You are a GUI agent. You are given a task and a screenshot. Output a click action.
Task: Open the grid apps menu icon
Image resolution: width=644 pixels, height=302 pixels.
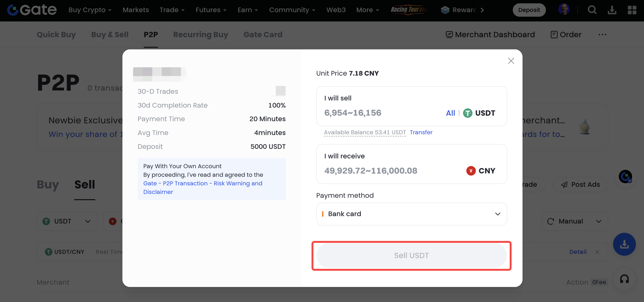[632, 10]
